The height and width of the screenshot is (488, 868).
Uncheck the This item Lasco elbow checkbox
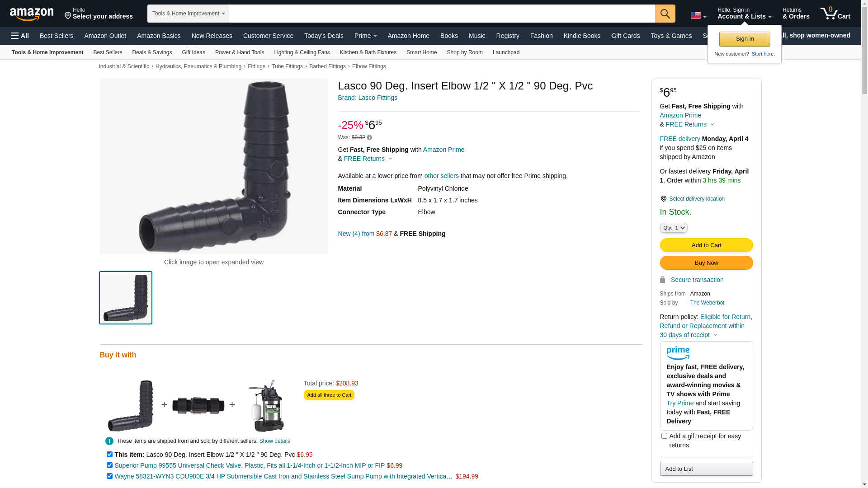[x=109, y=455]
